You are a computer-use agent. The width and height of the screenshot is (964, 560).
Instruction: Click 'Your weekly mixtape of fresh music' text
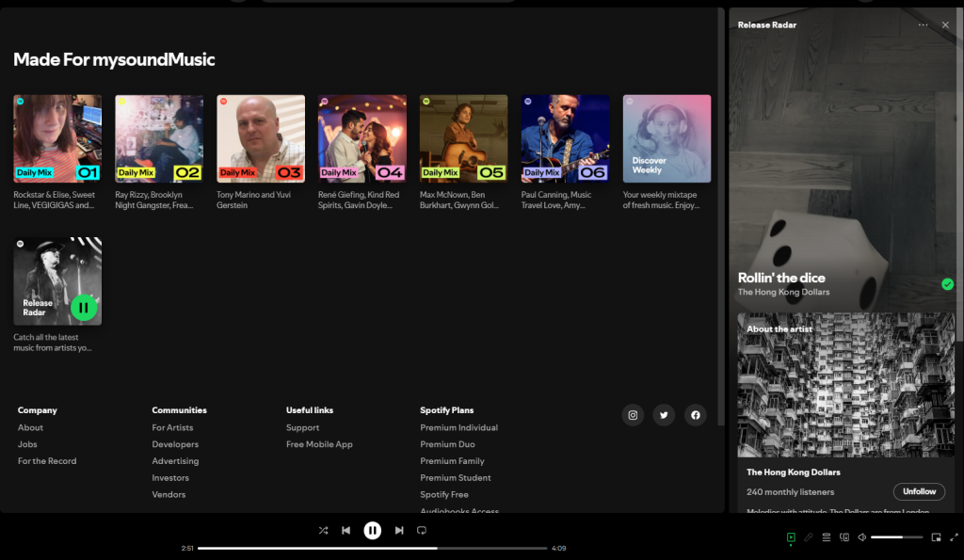click(x=661, y=200)
